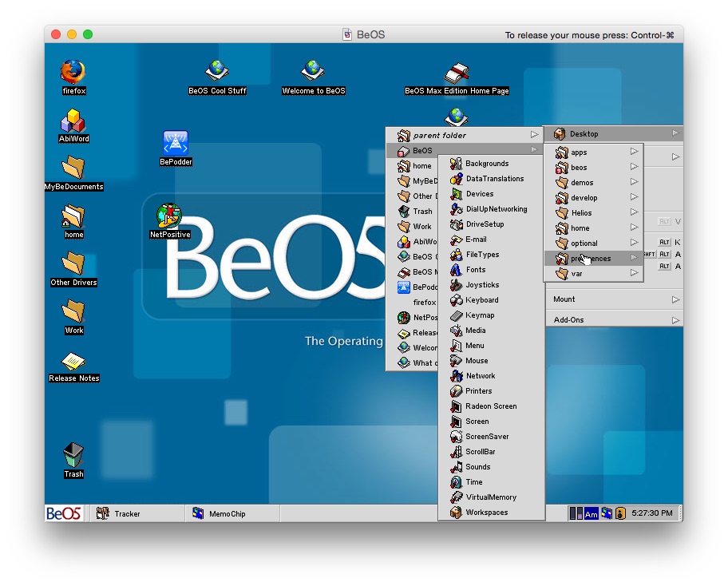The height and width of the screenshot is (586, 728).
Task: Click the BeOS logo Deskbar button
Action: [64, 513]
